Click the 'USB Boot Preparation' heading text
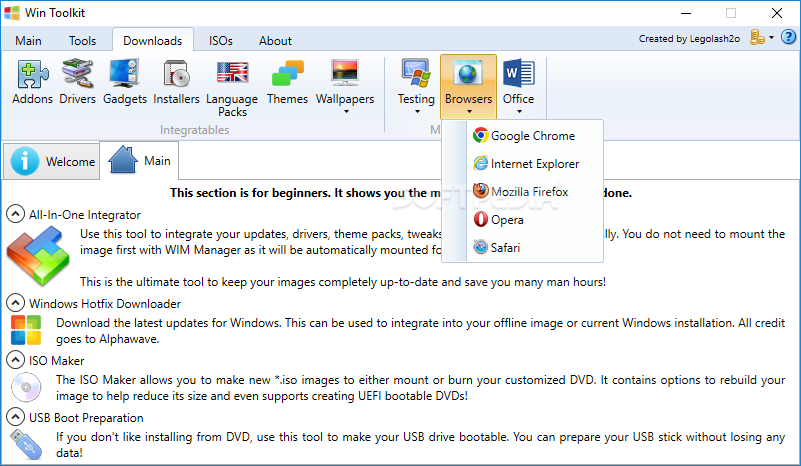 click(86, 418)
